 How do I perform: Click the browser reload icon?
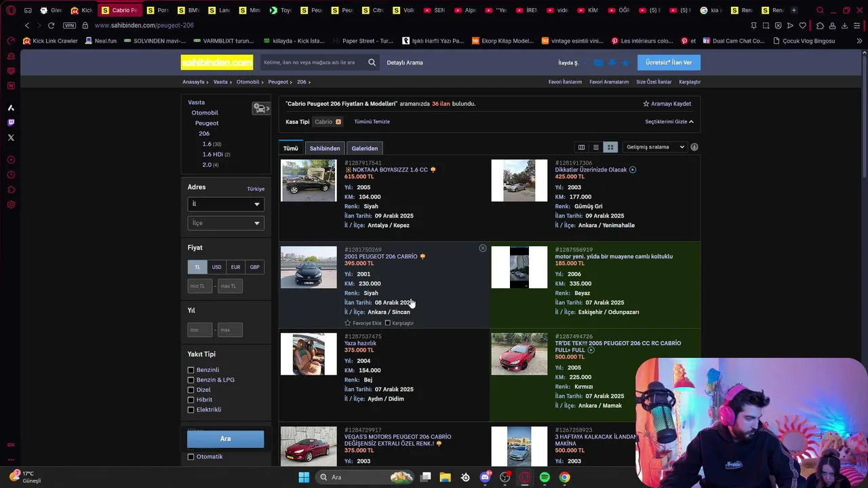coord(51,25)
